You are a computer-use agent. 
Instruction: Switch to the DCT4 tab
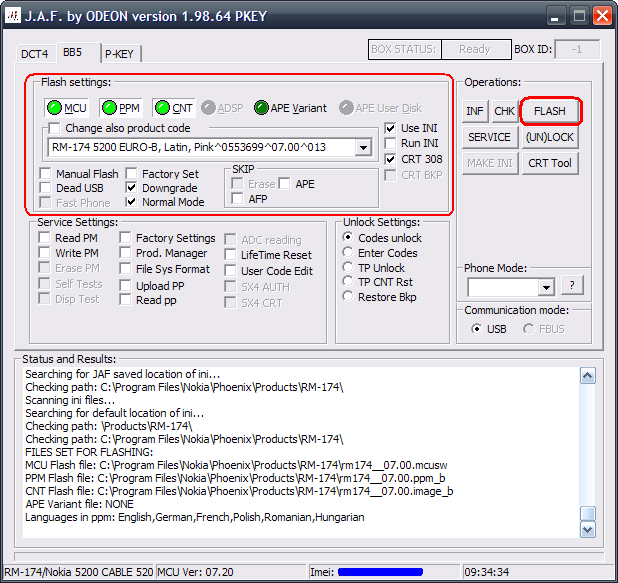[x=35, y=54]
